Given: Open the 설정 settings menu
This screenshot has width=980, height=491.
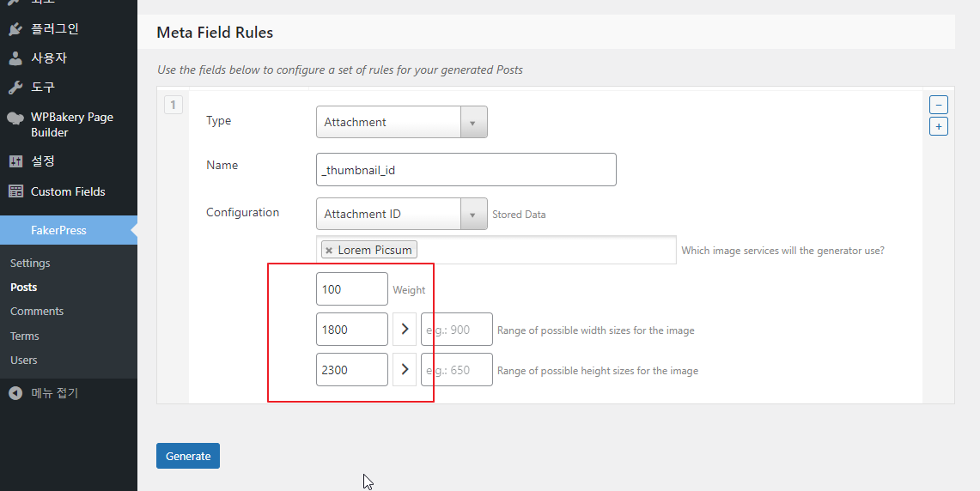Looking at the screenshot, I should [x=42, y=161].
